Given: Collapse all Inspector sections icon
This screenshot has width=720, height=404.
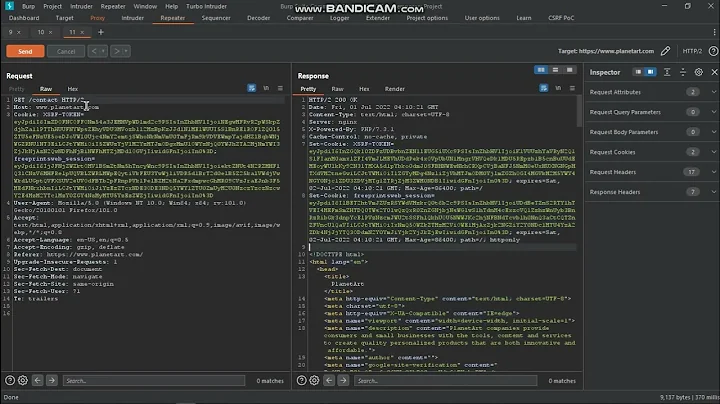Looking at the screenshot, I should tap(683, 72).
